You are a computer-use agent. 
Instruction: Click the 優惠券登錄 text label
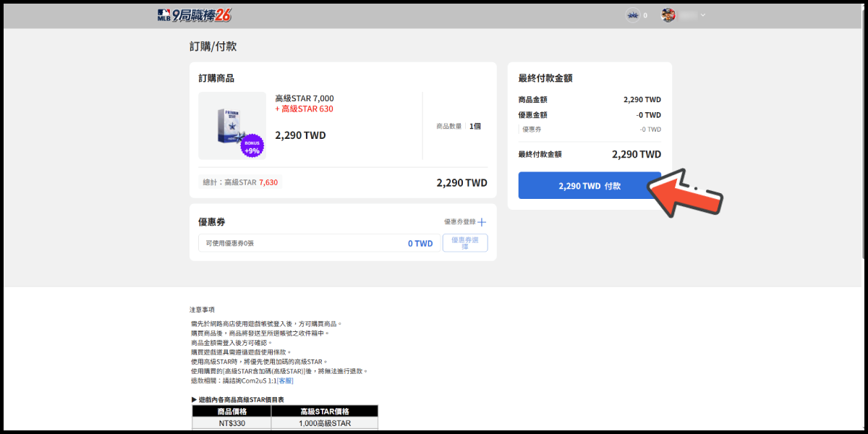click(x=459, y=222)
